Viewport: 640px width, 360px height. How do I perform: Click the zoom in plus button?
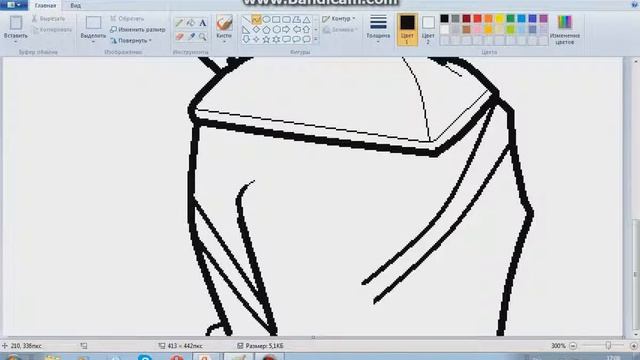[634, 346]
